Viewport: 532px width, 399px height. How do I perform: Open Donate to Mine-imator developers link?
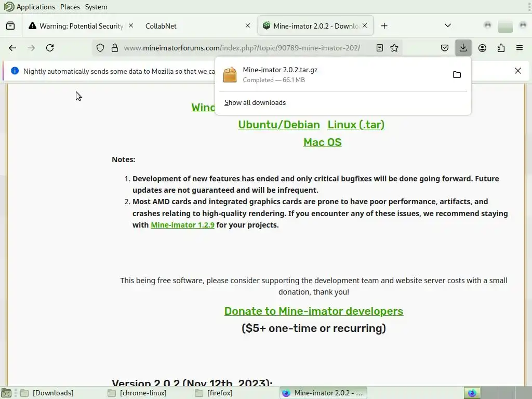pyautogui.click(x=313, y=311)
